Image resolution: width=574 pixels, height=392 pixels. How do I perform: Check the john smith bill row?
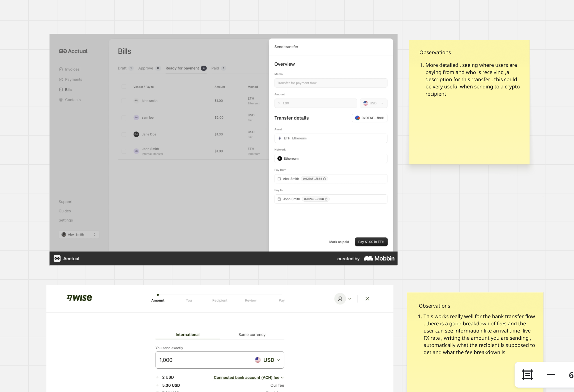pos(124,101)
